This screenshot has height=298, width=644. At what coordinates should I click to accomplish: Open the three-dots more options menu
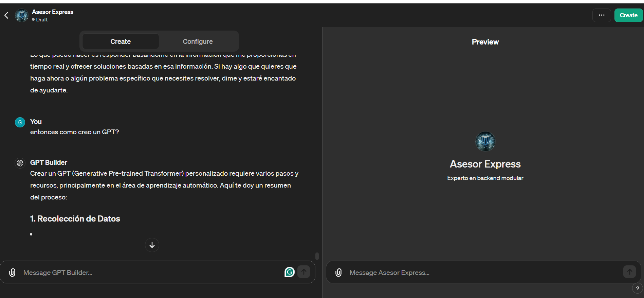pos(602,15)
